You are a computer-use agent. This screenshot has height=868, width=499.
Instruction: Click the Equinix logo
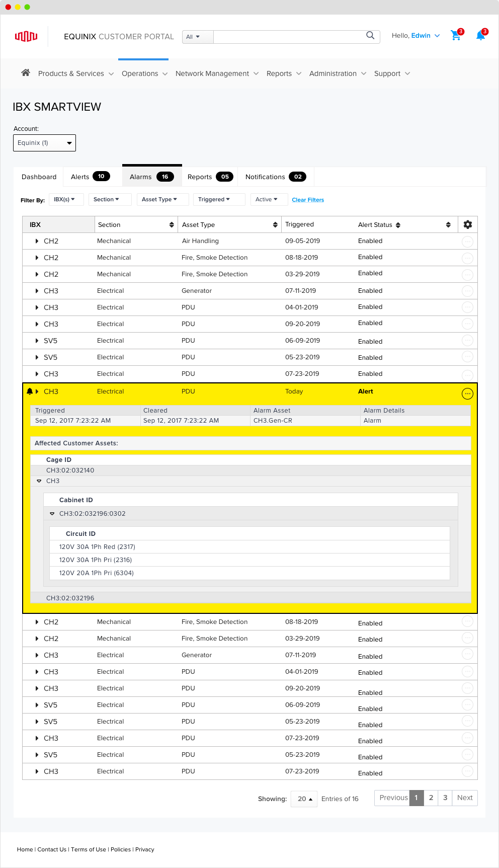coord(26,36)
